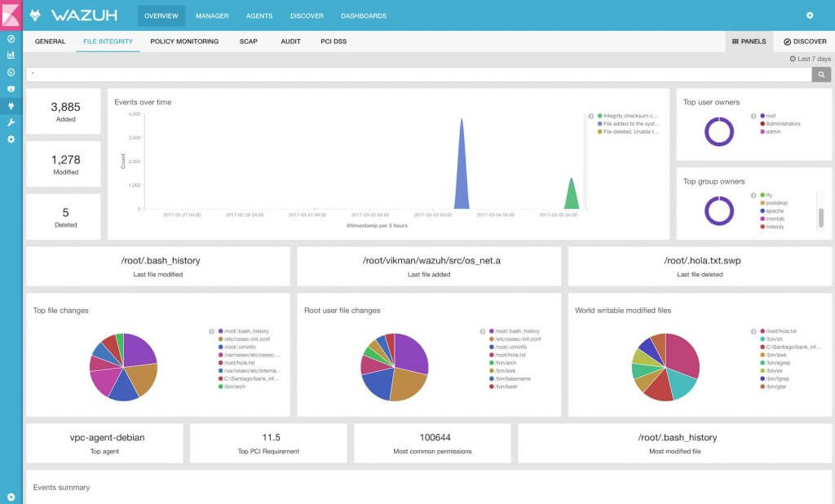
Task: Open Management gear icon in left sidebar
Action: tap(11, 139)
